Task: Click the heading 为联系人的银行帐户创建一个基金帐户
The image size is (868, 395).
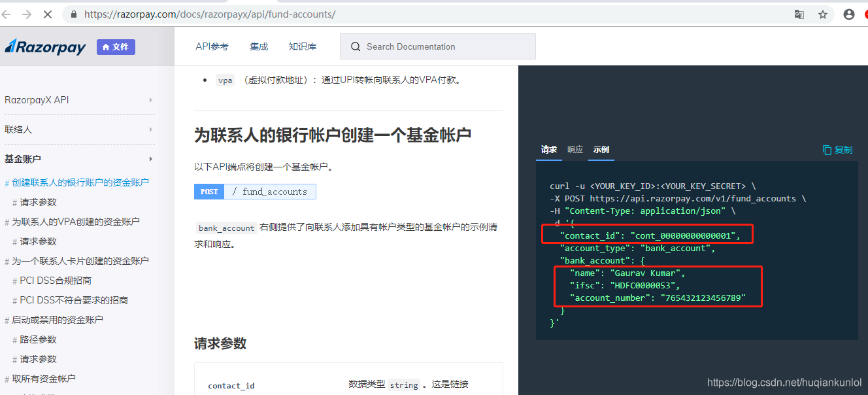Action: pos(333,135)
